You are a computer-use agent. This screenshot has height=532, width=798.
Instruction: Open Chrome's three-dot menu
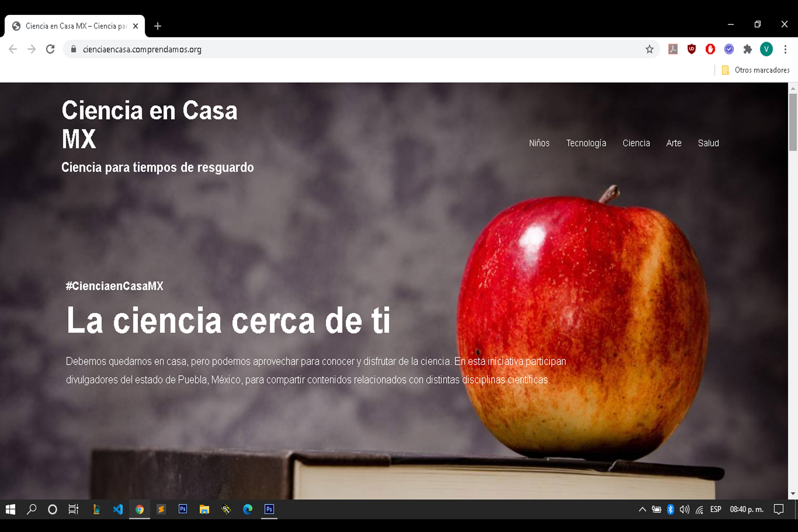pos(785,49)
